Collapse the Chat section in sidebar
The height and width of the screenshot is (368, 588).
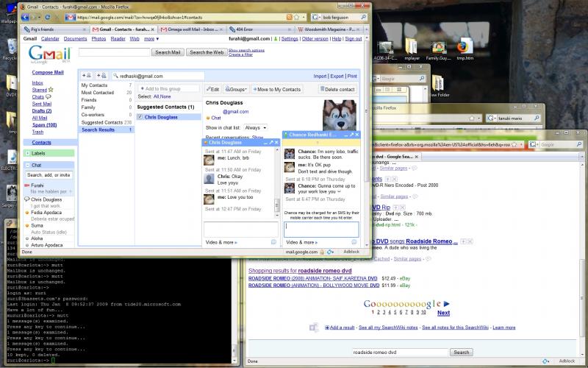(x=27, y=166)
